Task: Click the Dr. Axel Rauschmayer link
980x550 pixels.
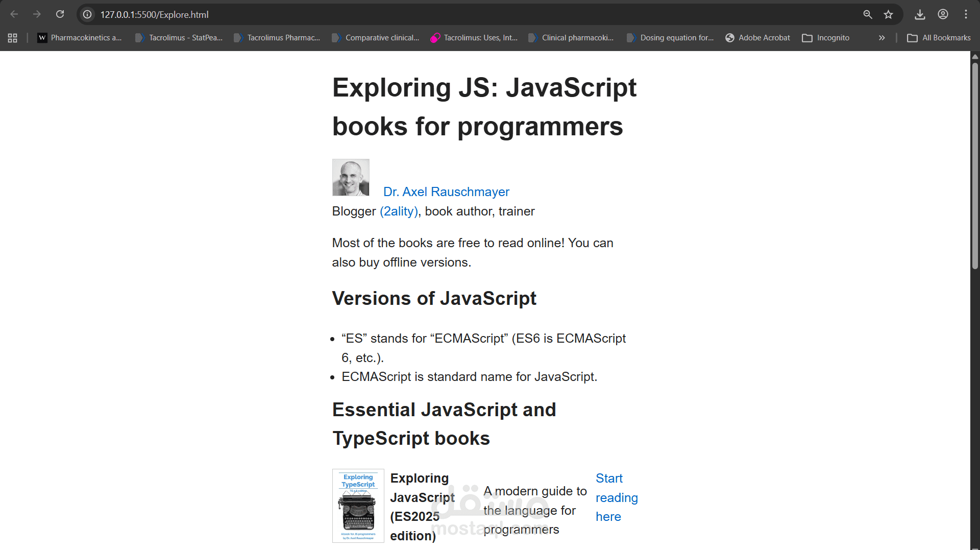Action: point(446,192)
